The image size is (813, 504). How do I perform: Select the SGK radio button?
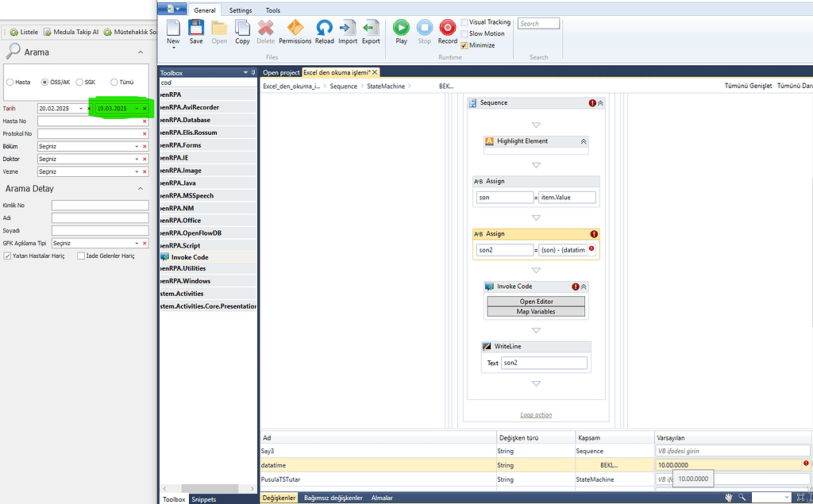point(80,82)
